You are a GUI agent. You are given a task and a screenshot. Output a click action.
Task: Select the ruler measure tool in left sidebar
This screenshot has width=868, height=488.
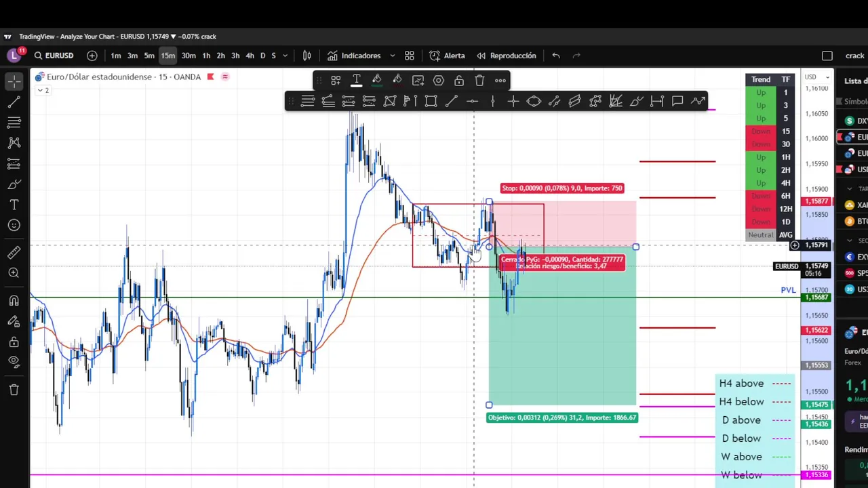(x=14, y=252)
